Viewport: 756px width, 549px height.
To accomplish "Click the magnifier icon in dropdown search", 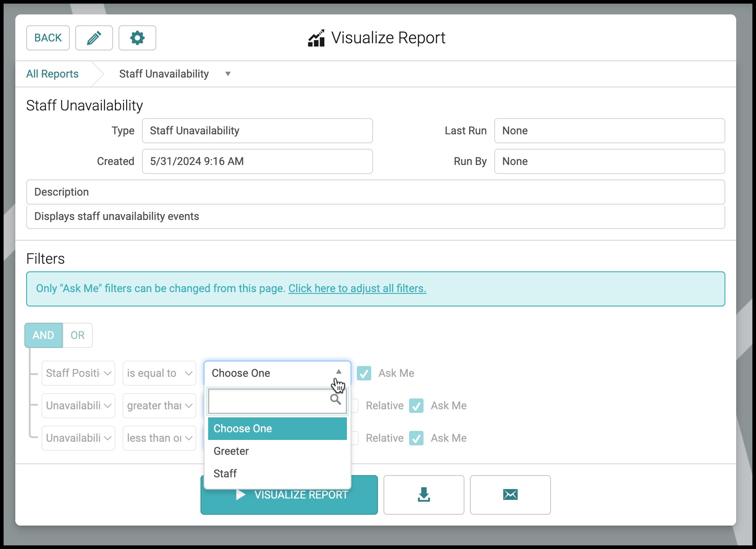I will 335,399.
